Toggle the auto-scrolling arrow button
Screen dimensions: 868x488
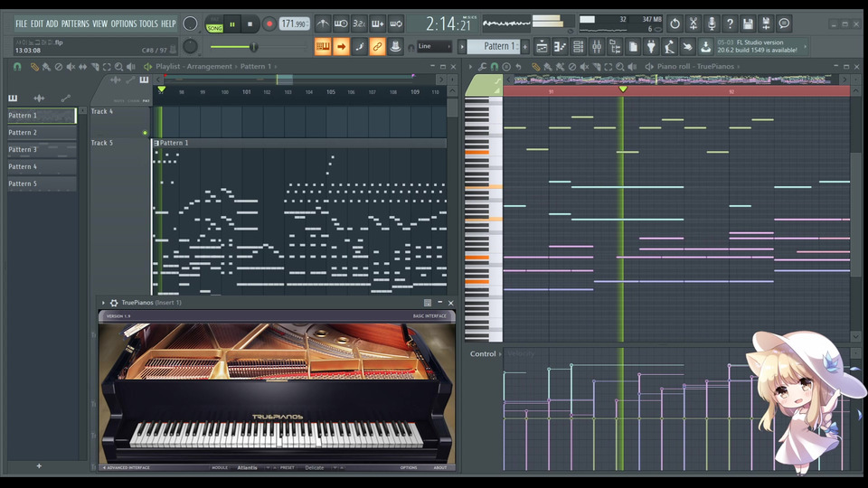(341, 46)
